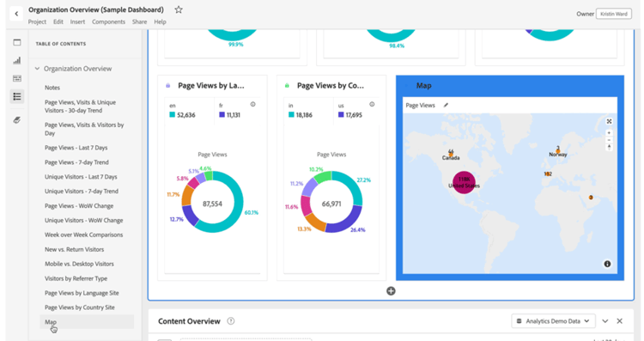644x341 pixels.
Task: Click the teal 'en' legend swatch
Action: (x=172, y=115)
